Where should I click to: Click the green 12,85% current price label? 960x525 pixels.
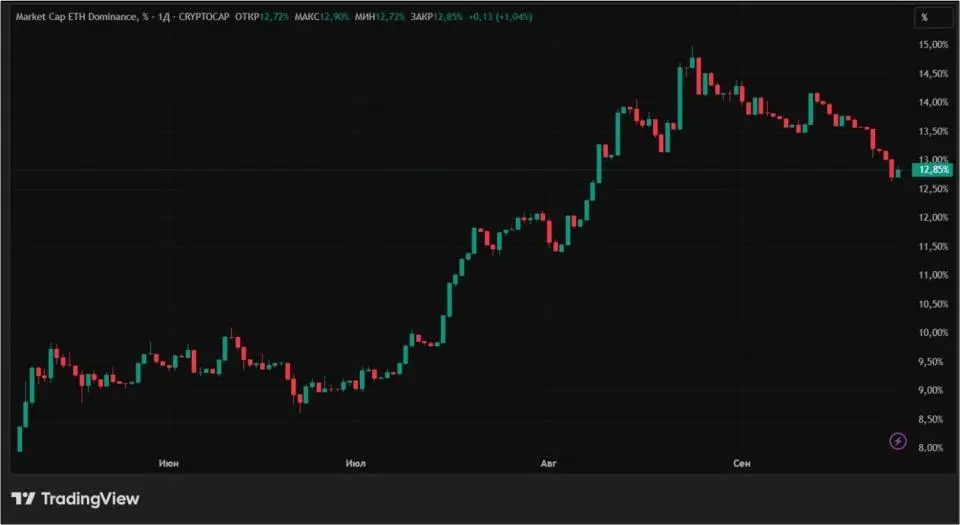[932, 170]
